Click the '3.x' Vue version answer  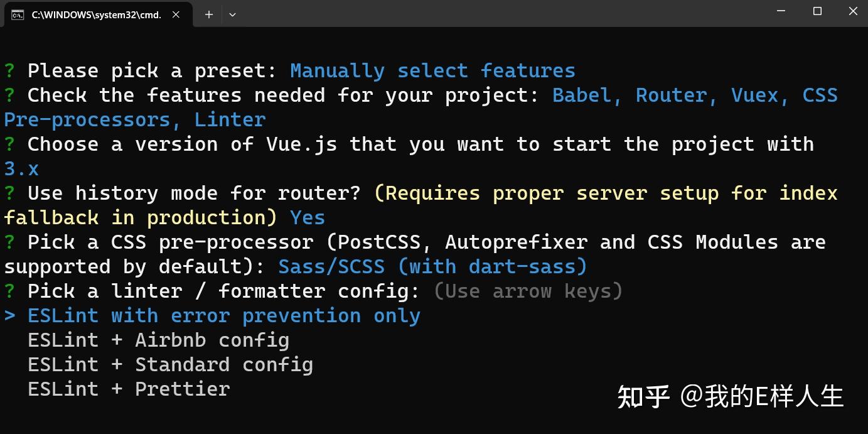tap(21, 169)
